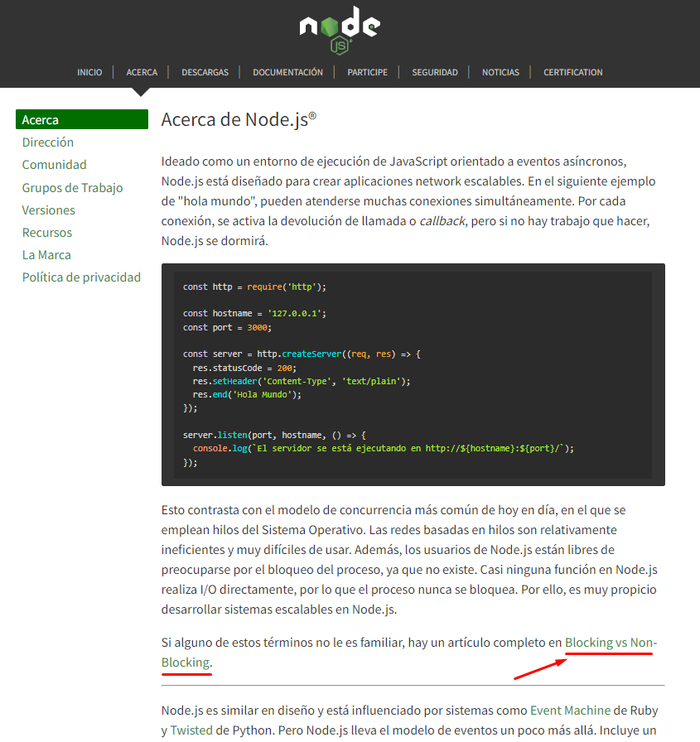Open the Event Machine link

570,711
